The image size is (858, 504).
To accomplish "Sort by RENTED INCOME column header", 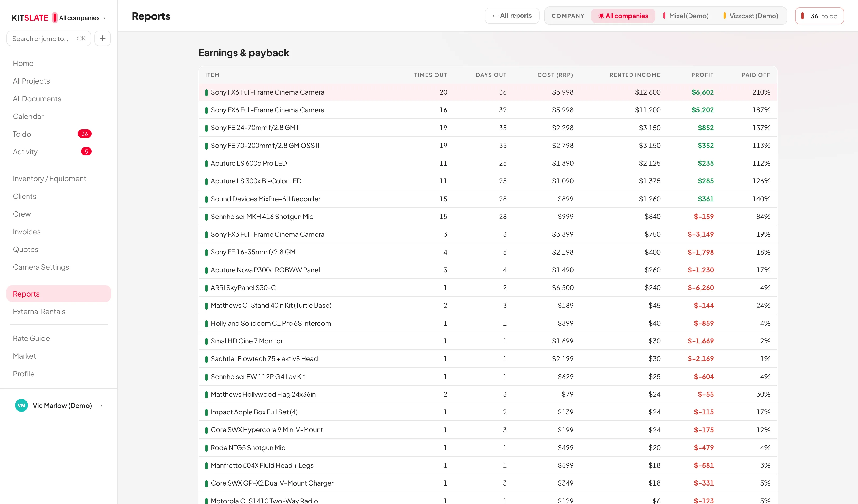I will pos(635,75).
